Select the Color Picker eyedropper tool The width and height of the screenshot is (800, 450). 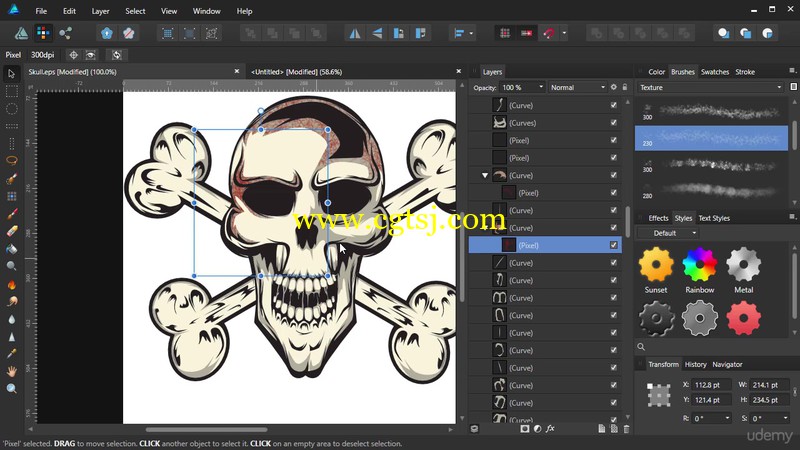click(x=11, y=354)
